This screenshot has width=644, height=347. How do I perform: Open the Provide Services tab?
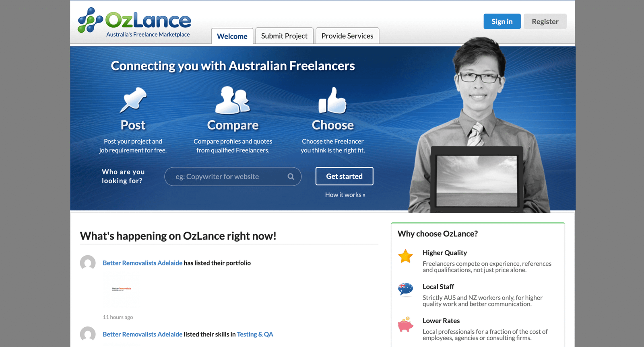[347, 36]
